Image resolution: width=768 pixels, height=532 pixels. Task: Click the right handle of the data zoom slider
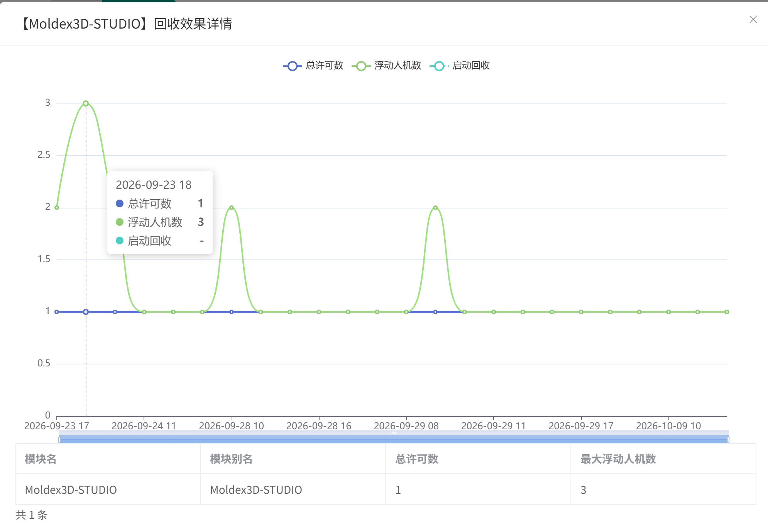[x=728, y=439]
